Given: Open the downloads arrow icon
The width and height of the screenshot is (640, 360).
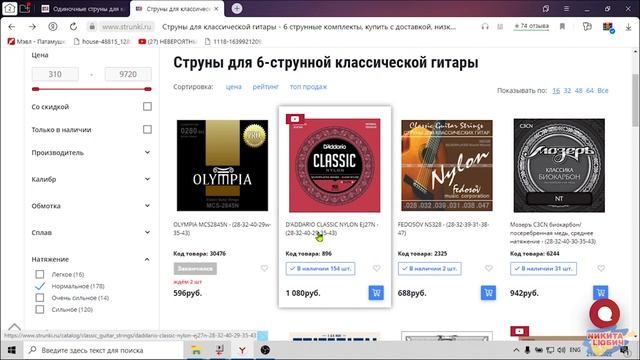Looking at the screenshot, I should [628, 27].
